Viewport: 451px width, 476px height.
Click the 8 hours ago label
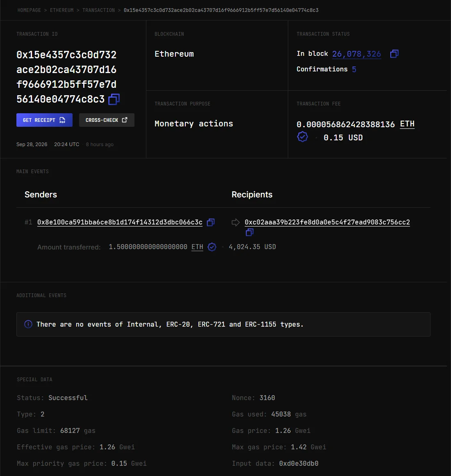100,144
